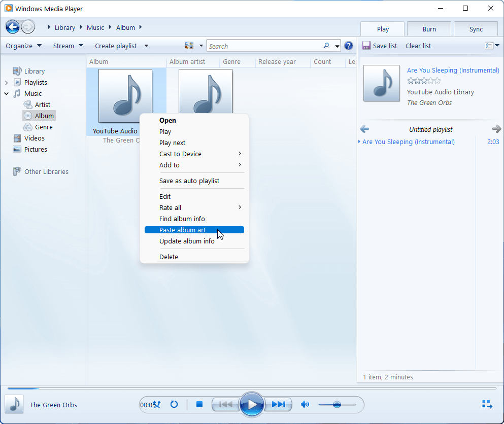Open the List options icon in the Play pane
The image size is (504, 424).
(489, 46)
